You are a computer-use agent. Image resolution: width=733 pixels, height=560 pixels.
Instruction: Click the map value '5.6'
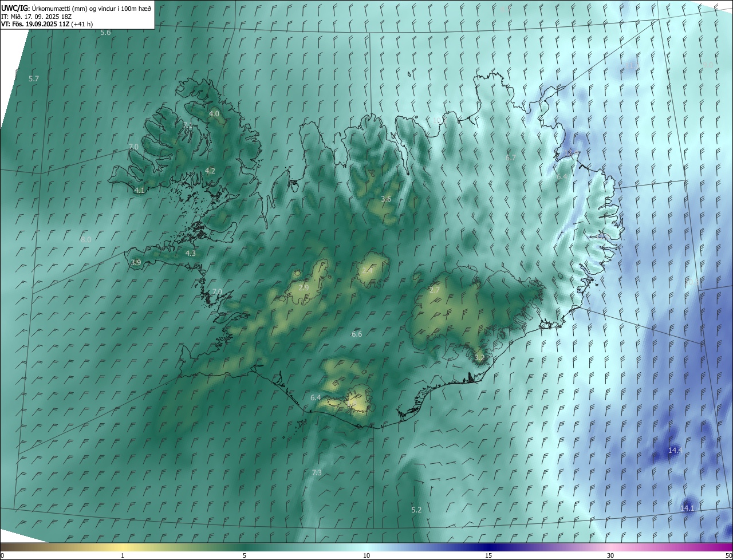tap(105, 33)
